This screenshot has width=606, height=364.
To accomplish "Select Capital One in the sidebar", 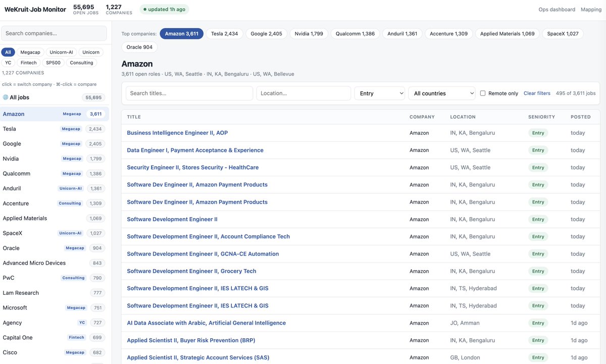I will pos(54,337).
